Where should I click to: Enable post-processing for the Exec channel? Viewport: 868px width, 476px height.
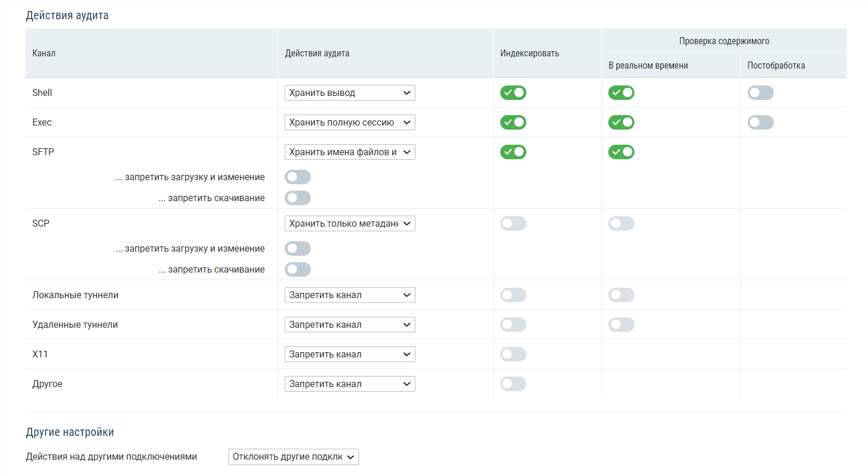click(x=761, y=123)
